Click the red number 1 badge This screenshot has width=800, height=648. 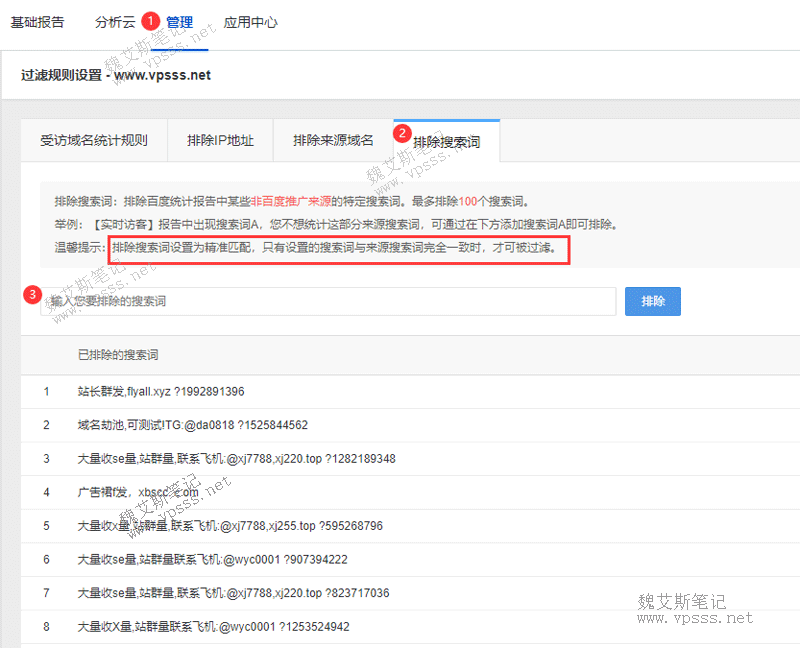(151, 20)
